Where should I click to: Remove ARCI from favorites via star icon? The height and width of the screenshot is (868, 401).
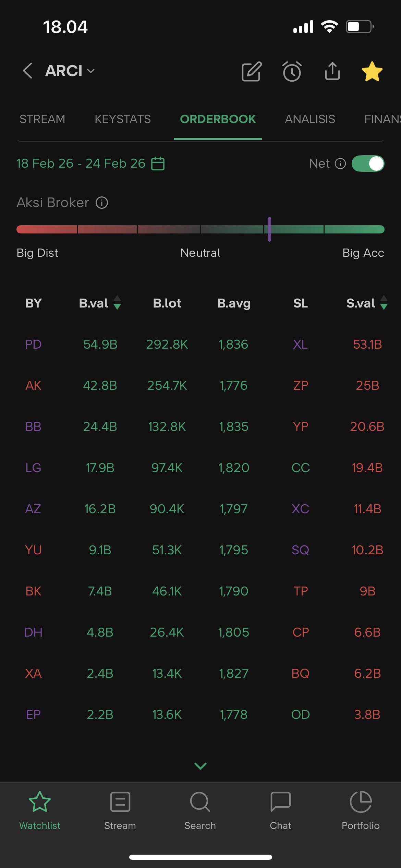tap(372, 72)
